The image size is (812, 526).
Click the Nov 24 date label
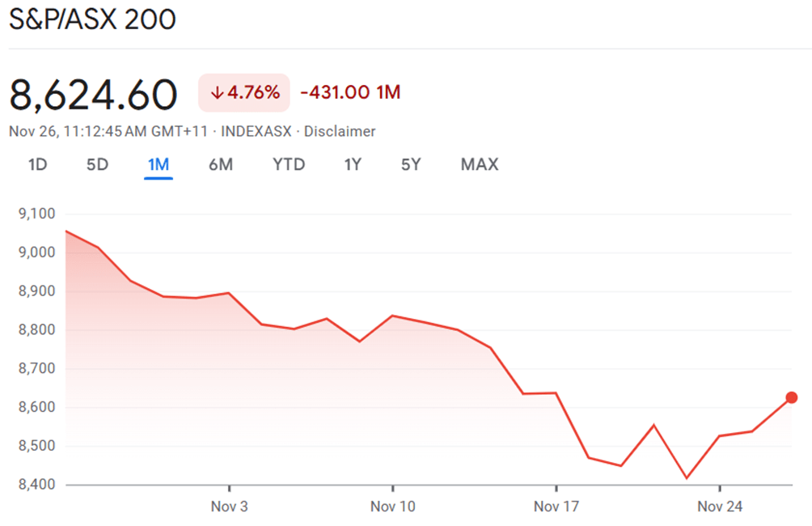pos(720,507)
